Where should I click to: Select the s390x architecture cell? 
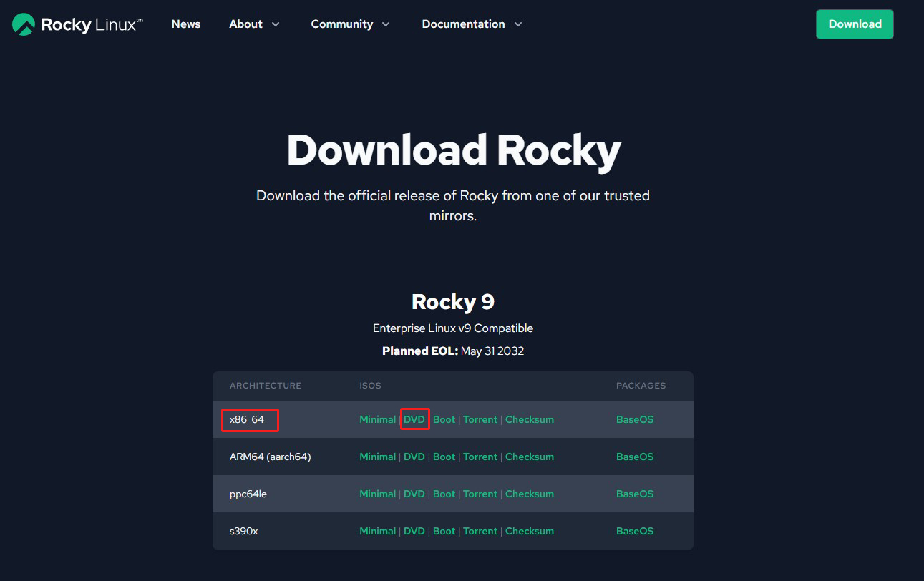[x=244, y=531]
